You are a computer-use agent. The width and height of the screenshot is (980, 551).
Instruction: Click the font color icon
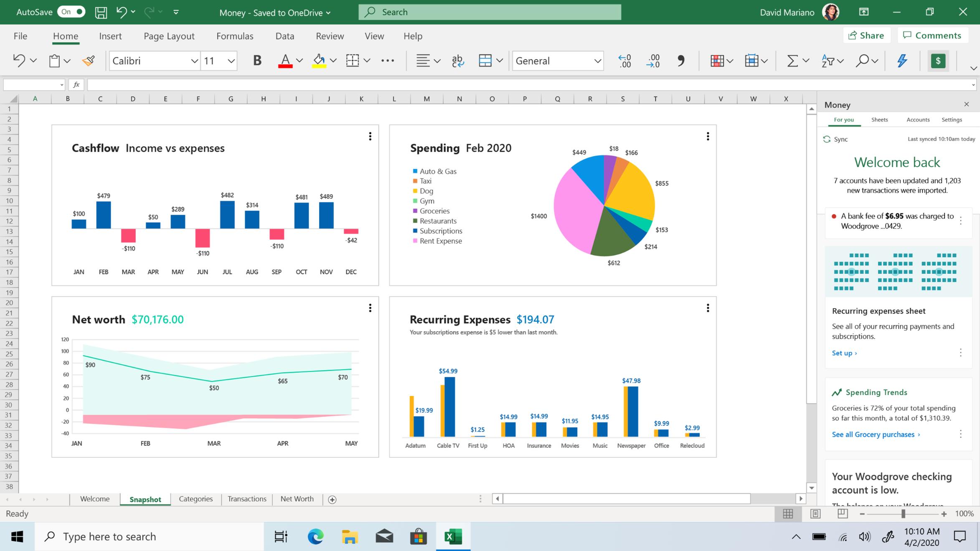285,61
